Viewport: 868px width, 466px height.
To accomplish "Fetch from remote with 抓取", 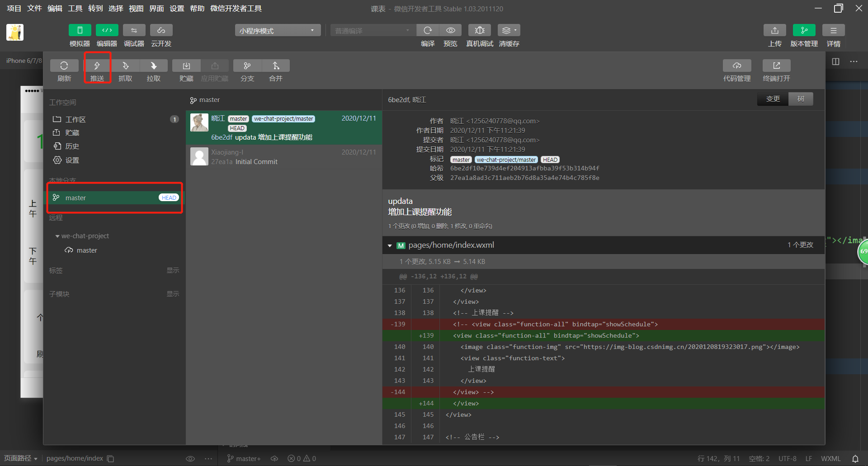I will point(125,66).
